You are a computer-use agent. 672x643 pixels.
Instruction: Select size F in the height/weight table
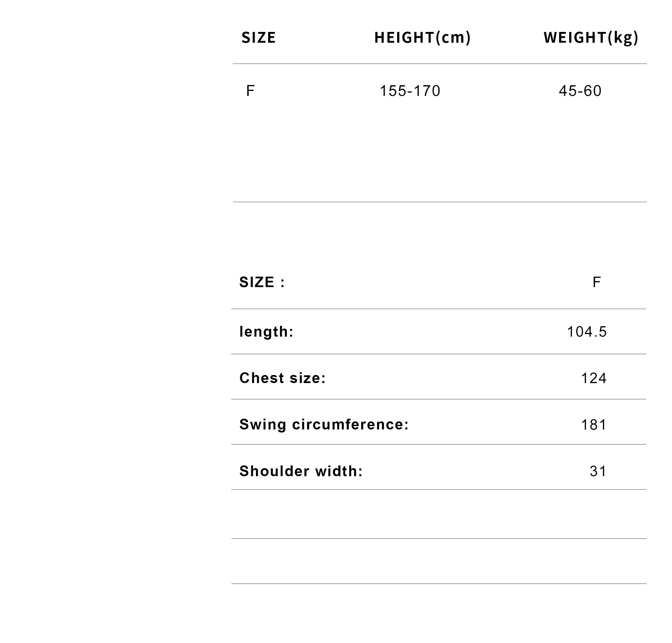tap(250, 91)
